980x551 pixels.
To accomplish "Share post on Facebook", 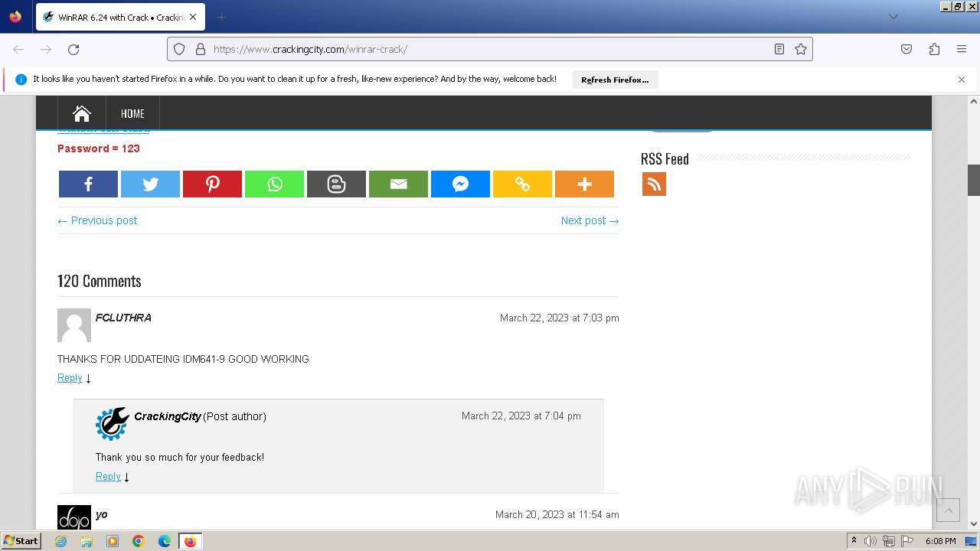I will click(x=88, y=184).
